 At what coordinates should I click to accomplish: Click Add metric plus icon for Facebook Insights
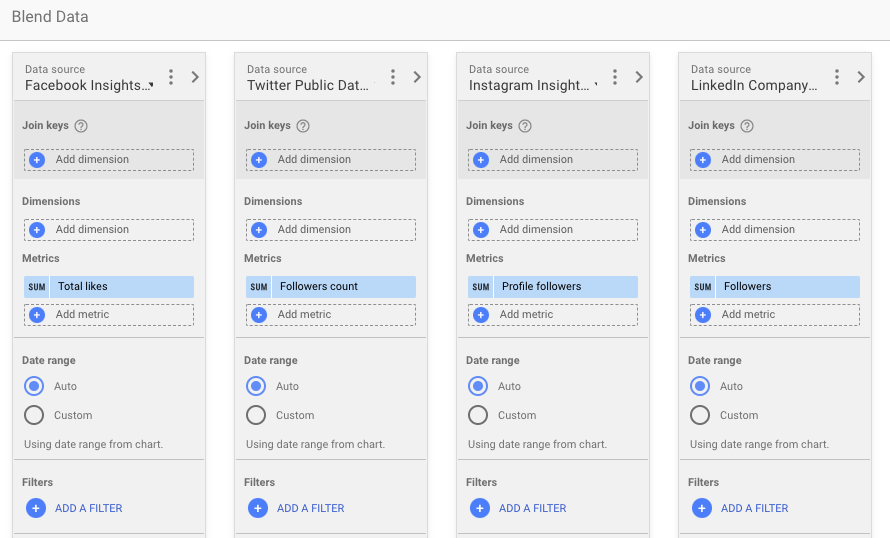coord(37,315)
